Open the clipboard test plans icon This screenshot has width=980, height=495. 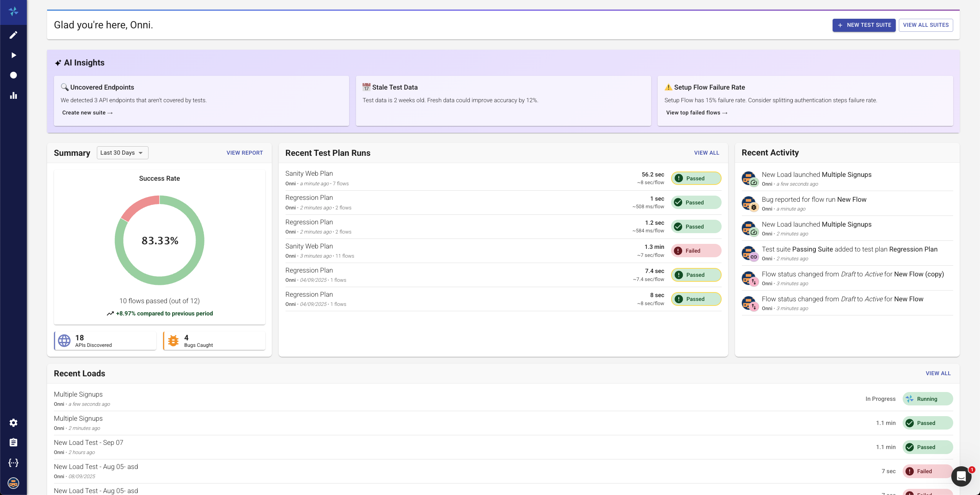(13, 443)
